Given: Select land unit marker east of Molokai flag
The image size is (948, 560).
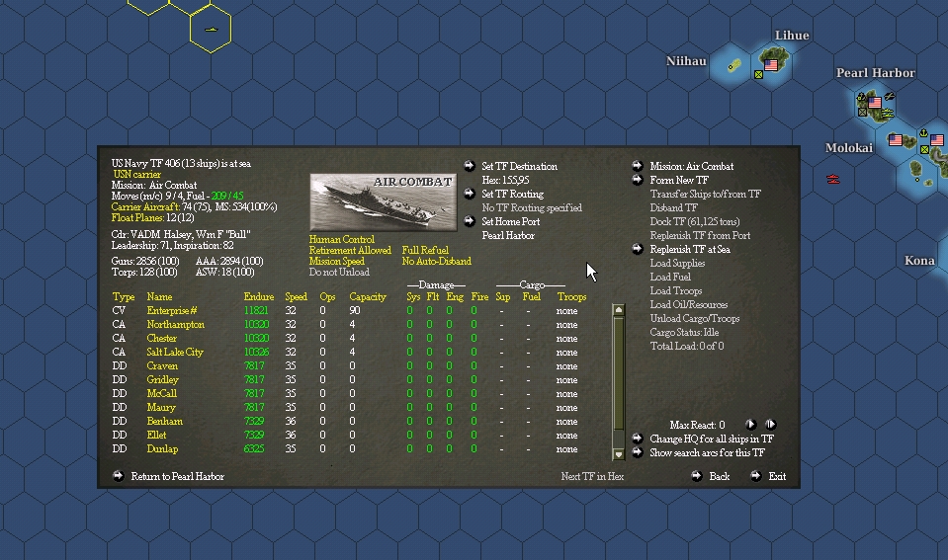Looking at the screenshot, I should click(x=924, y=150).
